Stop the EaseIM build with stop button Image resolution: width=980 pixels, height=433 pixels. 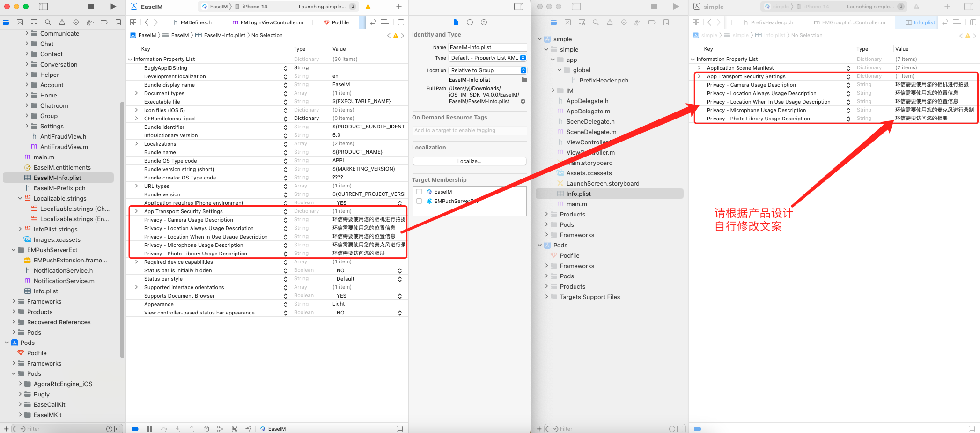(x=91, y=7)
